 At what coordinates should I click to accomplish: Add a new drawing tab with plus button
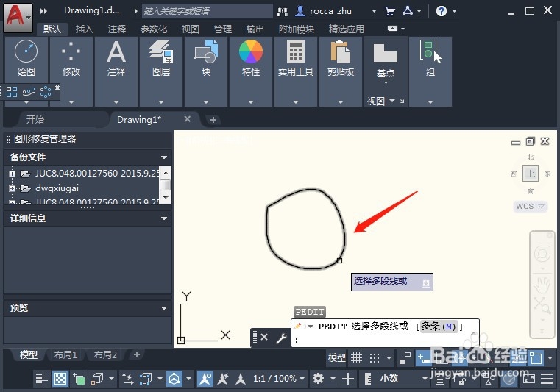(x=213, y=120)
